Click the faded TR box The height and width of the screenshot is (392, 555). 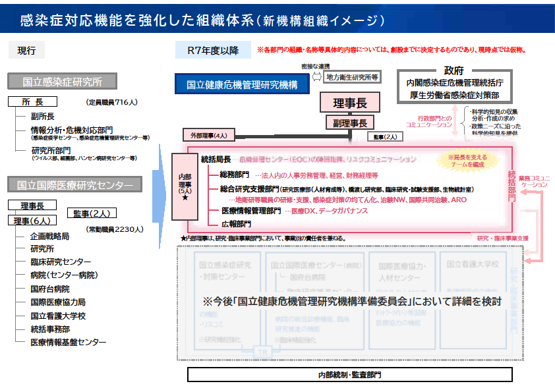click(262, 352)
